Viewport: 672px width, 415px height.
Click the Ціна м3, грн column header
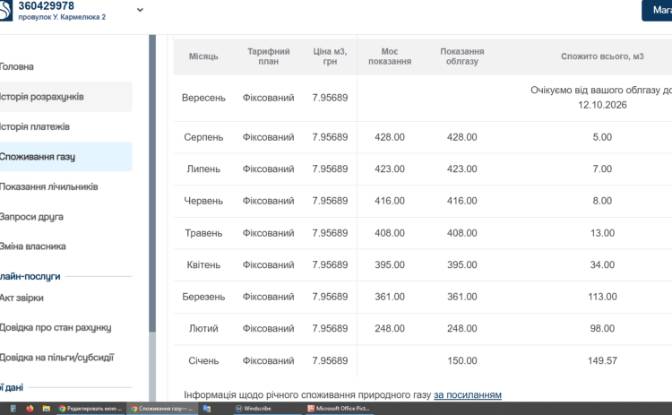[330, 57]
